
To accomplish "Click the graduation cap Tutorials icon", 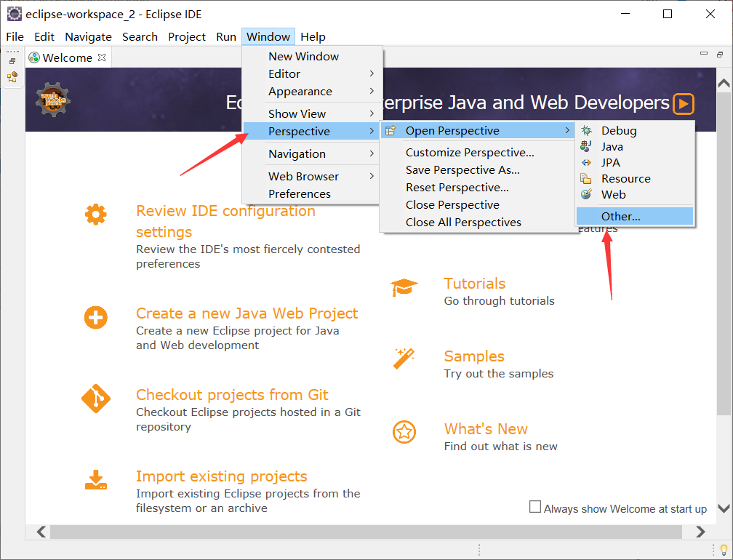I will (x=404, y=287).
